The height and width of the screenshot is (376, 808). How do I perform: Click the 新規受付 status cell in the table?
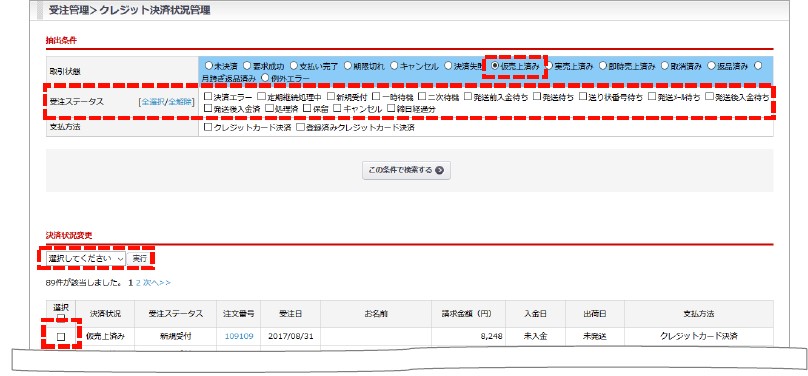point(175,336)
